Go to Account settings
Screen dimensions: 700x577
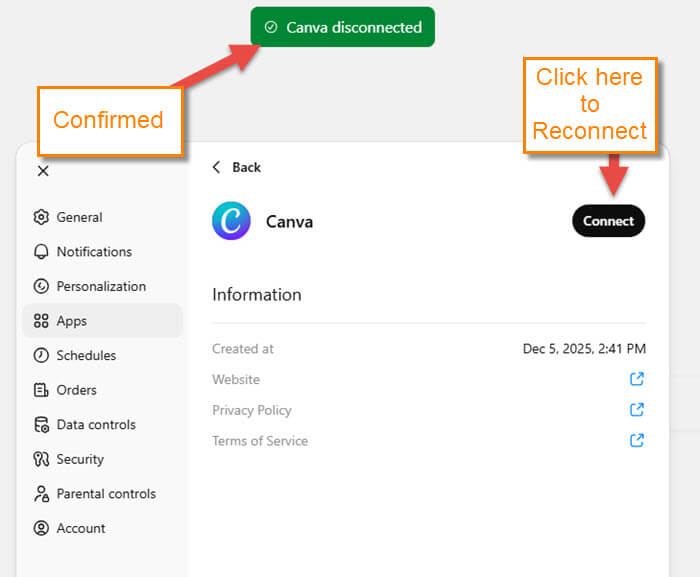coord(80,528)
